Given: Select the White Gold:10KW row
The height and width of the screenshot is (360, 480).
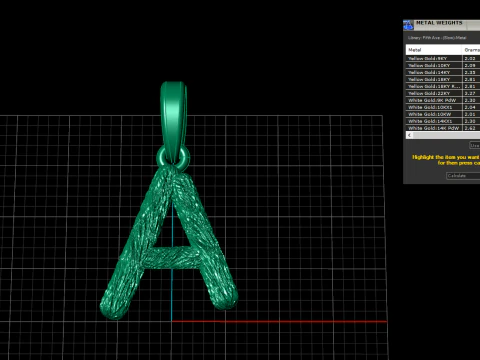Looking at the screenshot, I should tap(443, 114).
